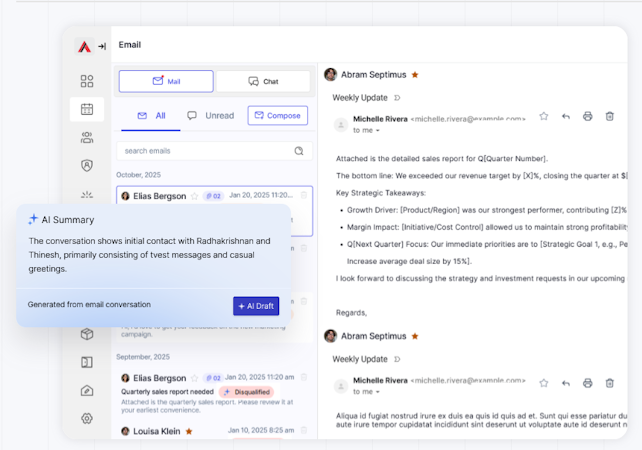Star the second Michelle Rivera message
Screen dimensions: 642x450
[x=544, y=383]
